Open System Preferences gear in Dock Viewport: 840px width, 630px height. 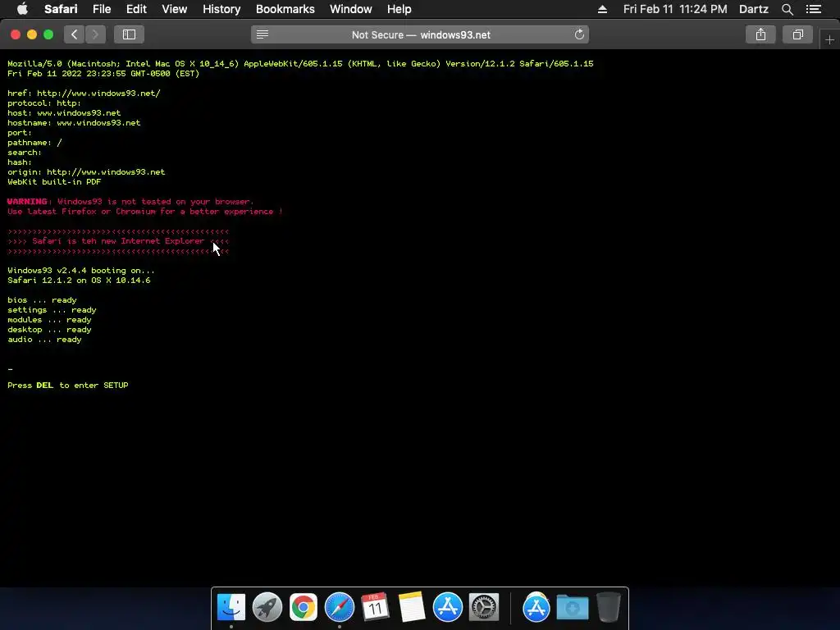[x=484, y=607]
